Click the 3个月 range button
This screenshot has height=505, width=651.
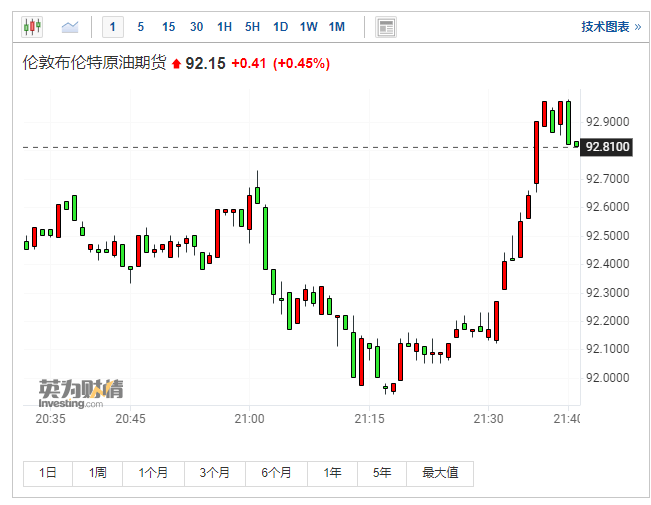(215, 473)
